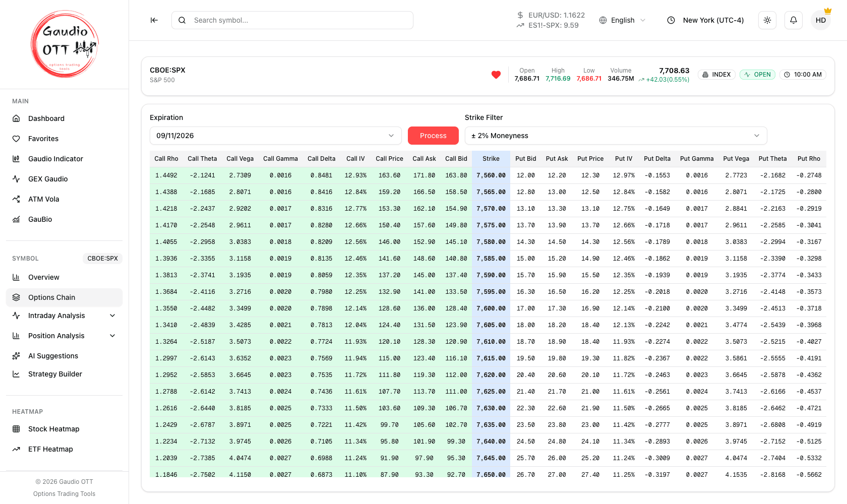The width and height of the screenshot is (847, 504).
Task: Focus the Search symbol input field
Action: 292,20
